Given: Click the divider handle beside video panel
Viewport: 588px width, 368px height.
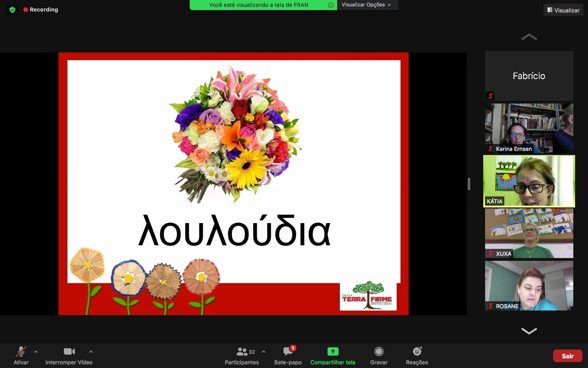Looking at the screenshot, I should click(469, 184).
